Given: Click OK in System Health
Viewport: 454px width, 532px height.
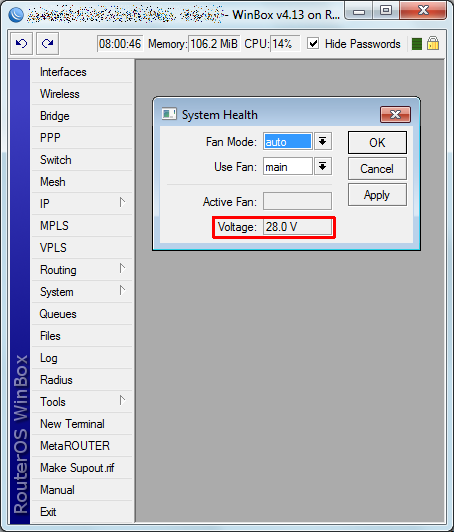Looking at the screenshot, I should point(377,142).
